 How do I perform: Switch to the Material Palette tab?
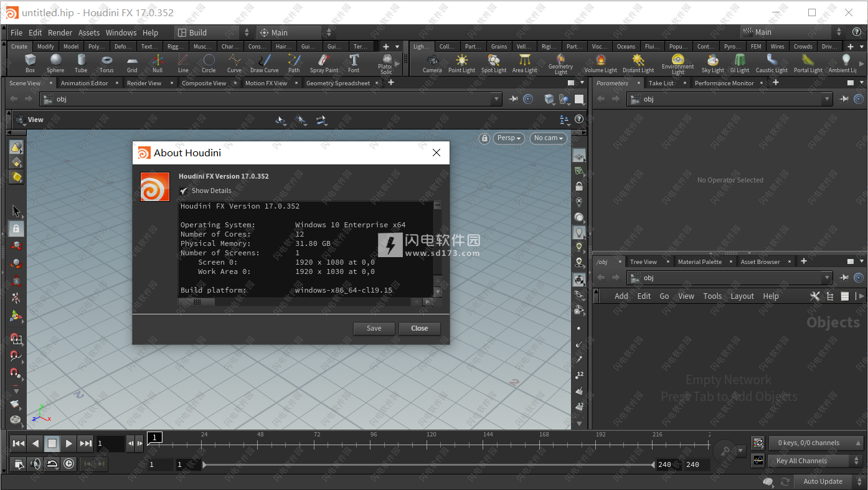point(700,261)
